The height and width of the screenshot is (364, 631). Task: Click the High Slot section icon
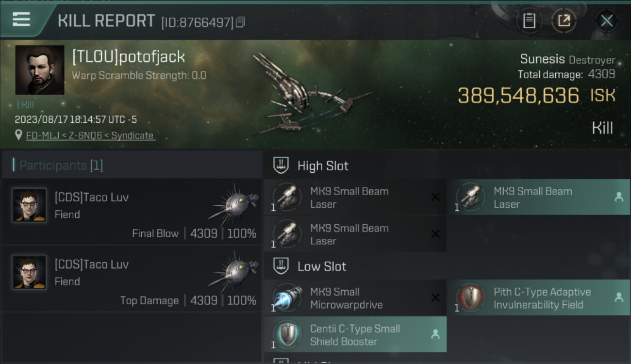[282, 165]
